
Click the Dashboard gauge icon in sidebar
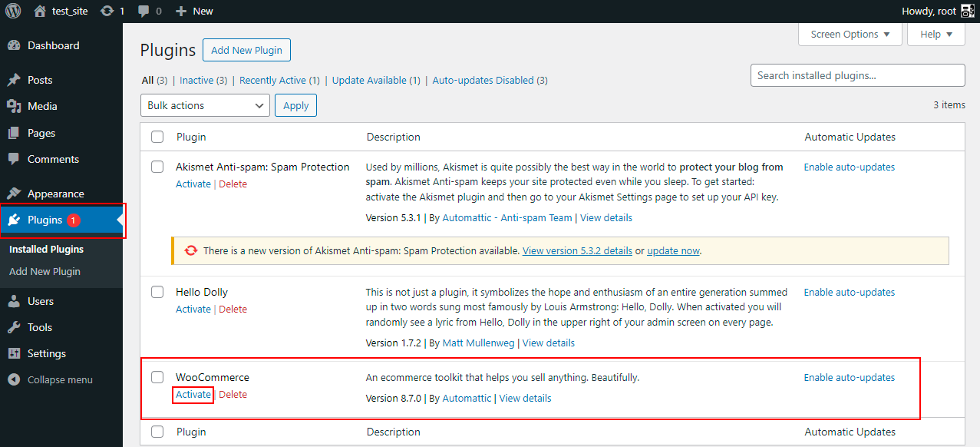[14, 45]
